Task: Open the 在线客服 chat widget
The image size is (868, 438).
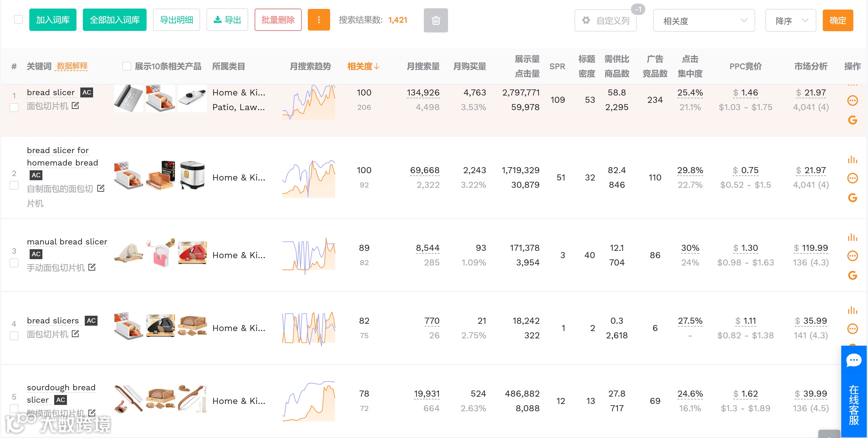Action: pos(854,391)
